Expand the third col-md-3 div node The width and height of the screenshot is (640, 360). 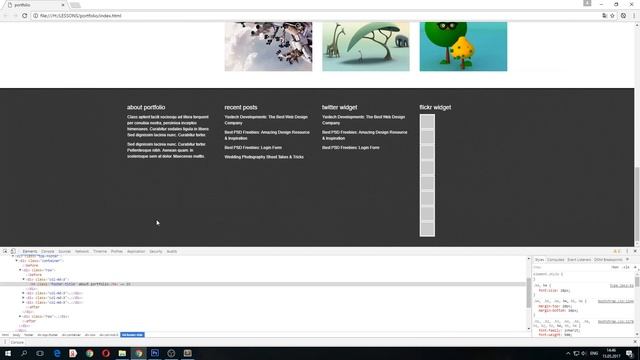(23, 298)
